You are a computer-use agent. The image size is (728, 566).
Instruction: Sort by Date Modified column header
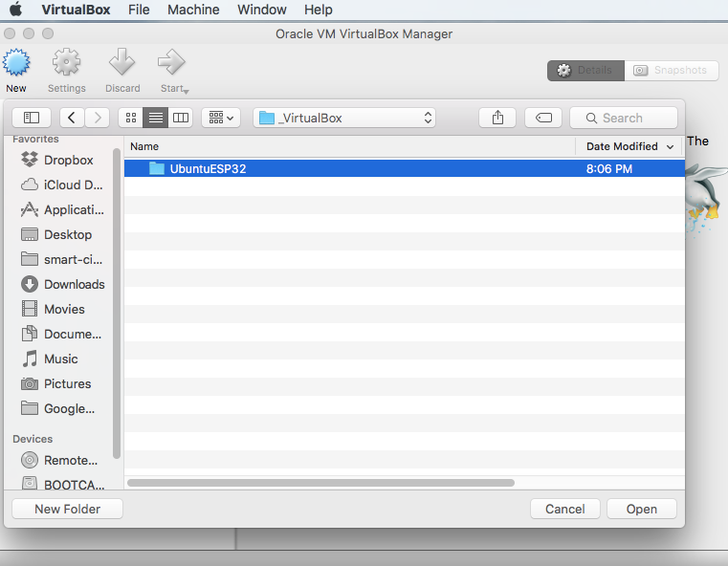pyautogui.click(x=629, y=146)
